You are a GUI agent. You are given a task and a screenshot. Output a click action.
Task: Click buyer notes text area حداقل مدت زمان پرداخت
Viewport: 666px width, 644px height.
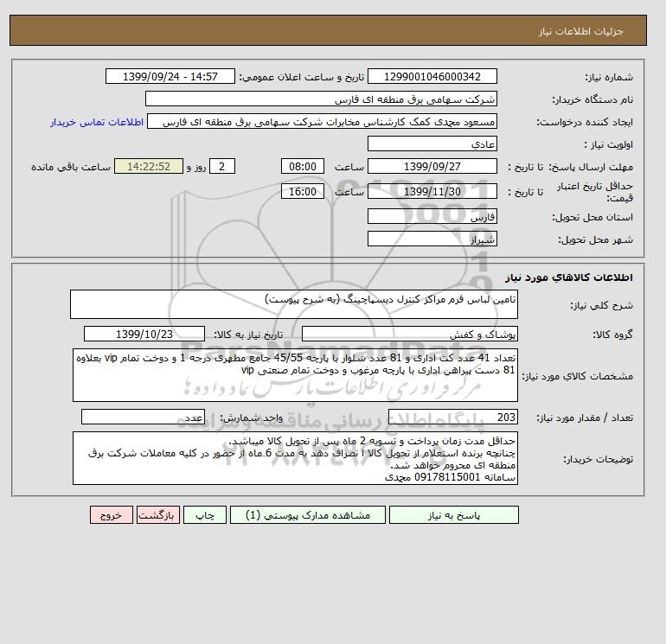pos(295,458)
